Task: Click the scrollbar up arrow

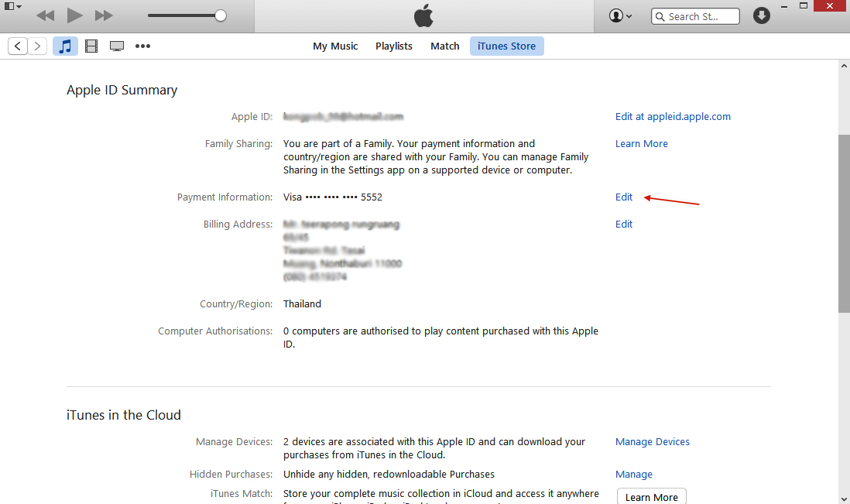Action: click(x=844, y=66)
